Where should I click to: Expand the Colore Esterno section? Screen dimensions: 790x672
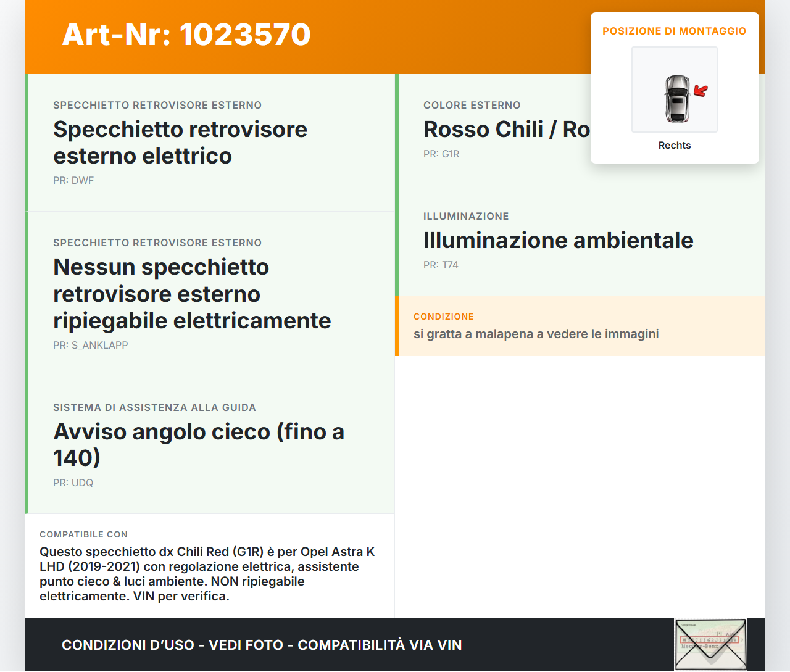472,105
